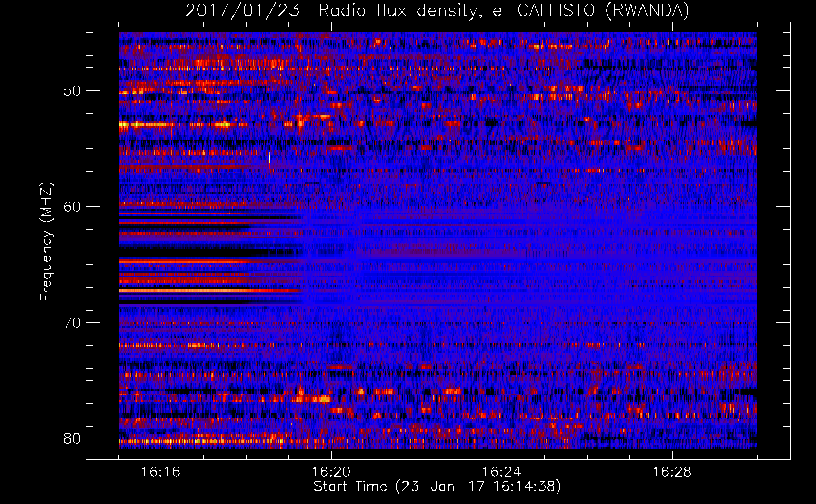The width and height of the screenshot is (816, 504).
Task: Click the 16:16 time tick label
Action: pyautogui.click(x=160, y=472)
